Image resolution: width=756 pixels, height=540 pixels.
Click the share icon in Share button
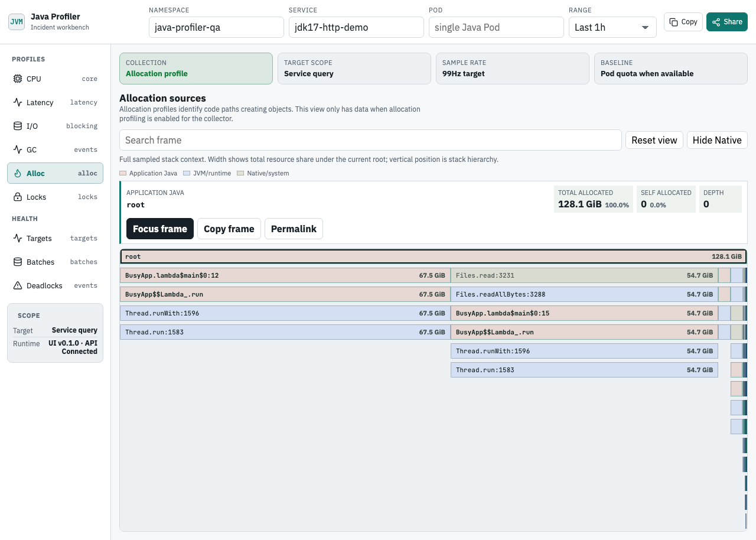tap(716, 22)
